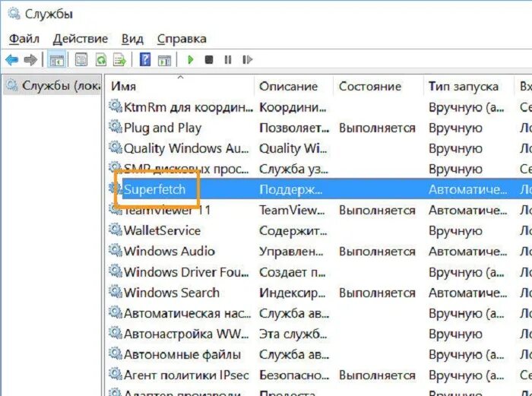532x396 pixels.
Task: Open the Действие menu
Action: pos(81,39)
